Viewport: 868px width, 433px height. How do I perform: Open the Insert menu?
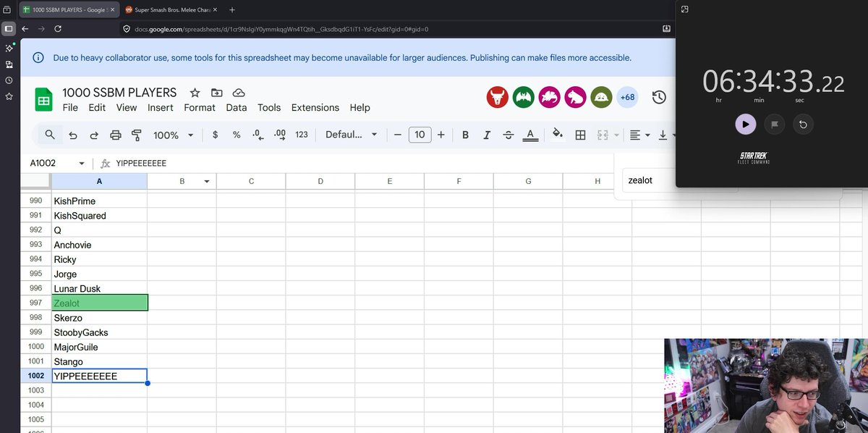[161, 107]
